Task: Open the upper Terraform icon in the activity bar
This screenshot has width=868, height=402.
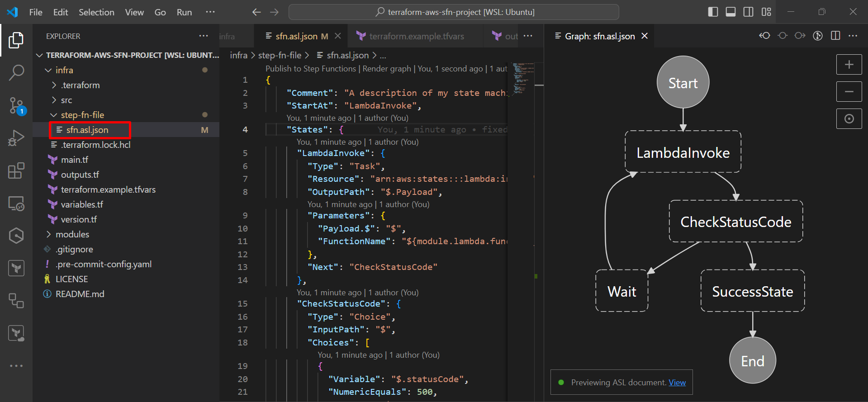Action: [x=16, y=268]
